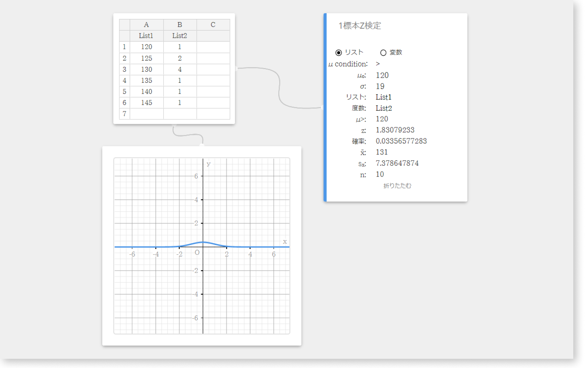588x368 pixels.
Task: Select row number 3 in the table
Action: coord(124,69)
